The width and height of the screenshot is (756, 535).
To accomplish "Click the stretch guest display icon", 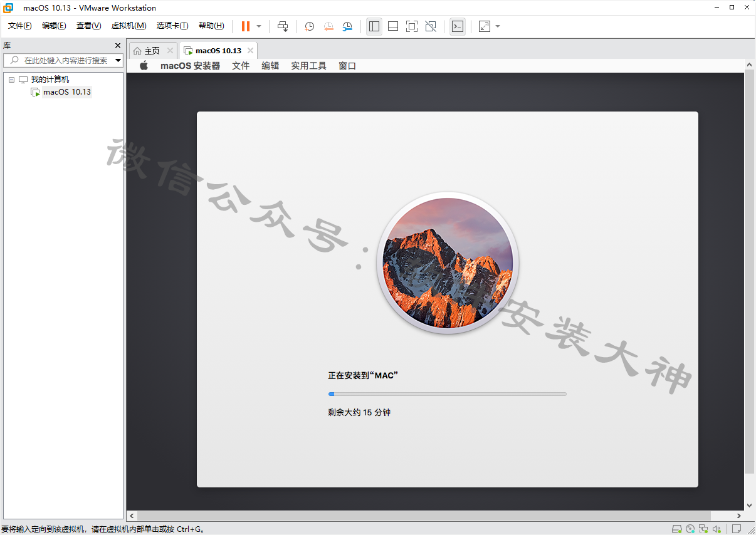I will point(485,26).
